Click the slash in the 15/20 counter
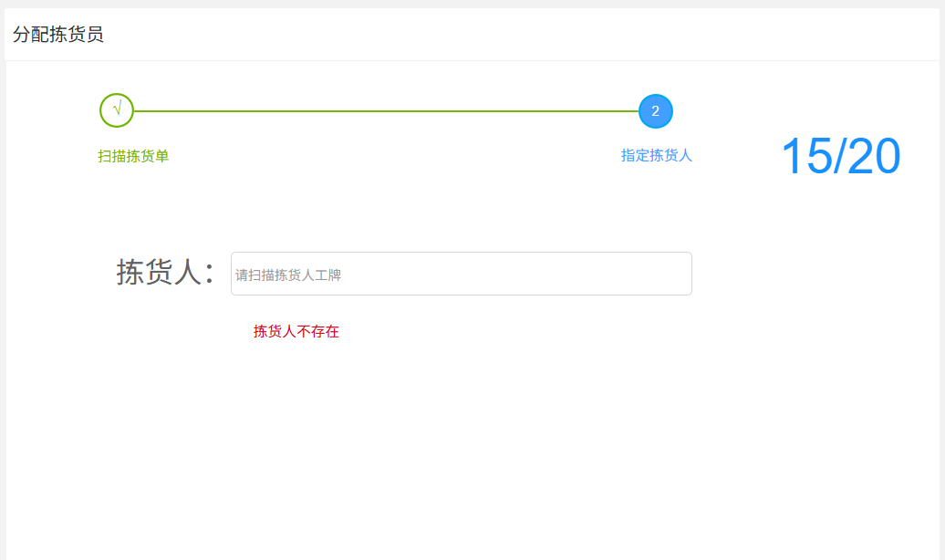The width and height of the screenshot is (945, 560). pyautogui.click(x=840, y=156)
